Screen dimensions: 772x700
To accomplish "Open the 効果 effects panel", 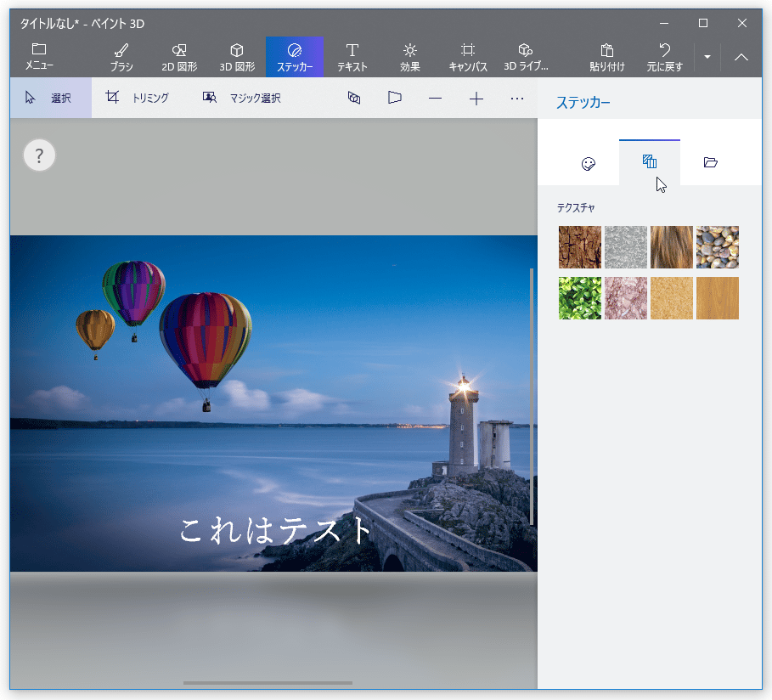I will 409,57.
